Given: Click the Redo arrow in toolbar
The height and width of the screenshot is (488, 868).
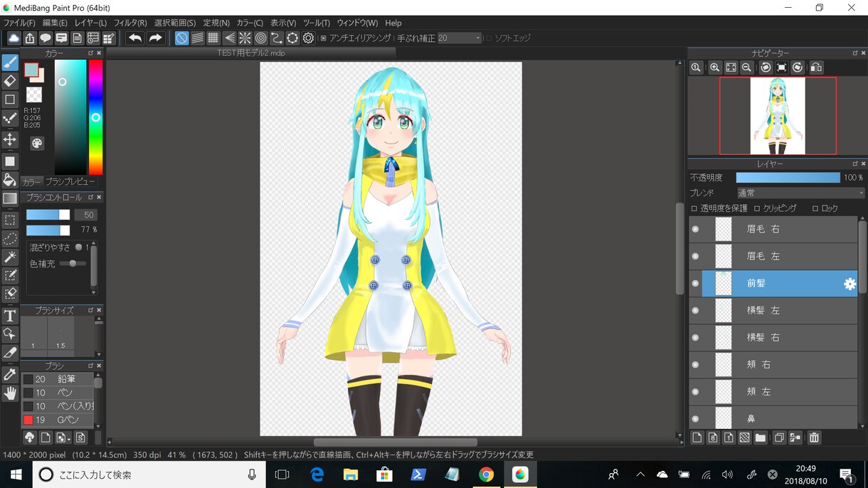Looking at the screenshot, I should [x=155, y=38].
